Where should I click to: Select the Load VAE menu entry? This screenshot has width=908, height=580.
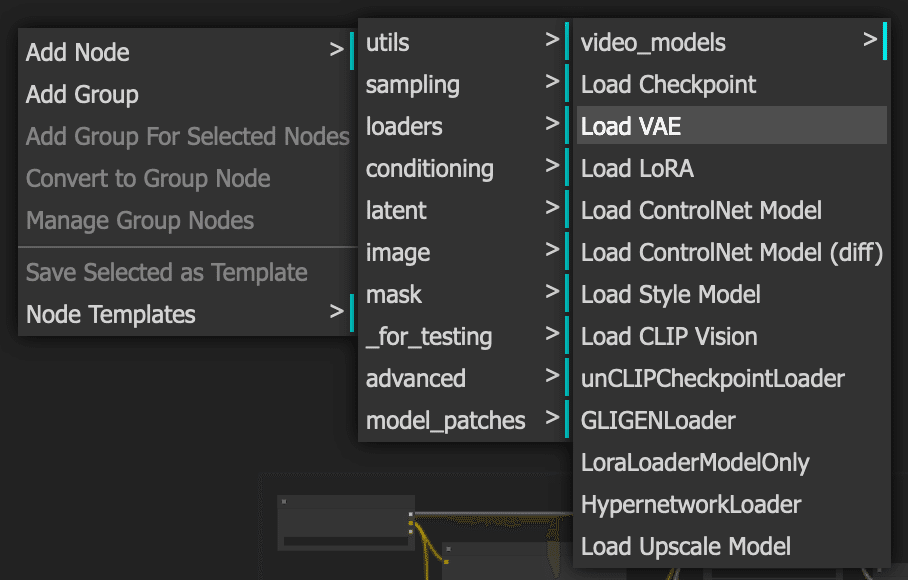pyautogui.click(x=732, y=126)
